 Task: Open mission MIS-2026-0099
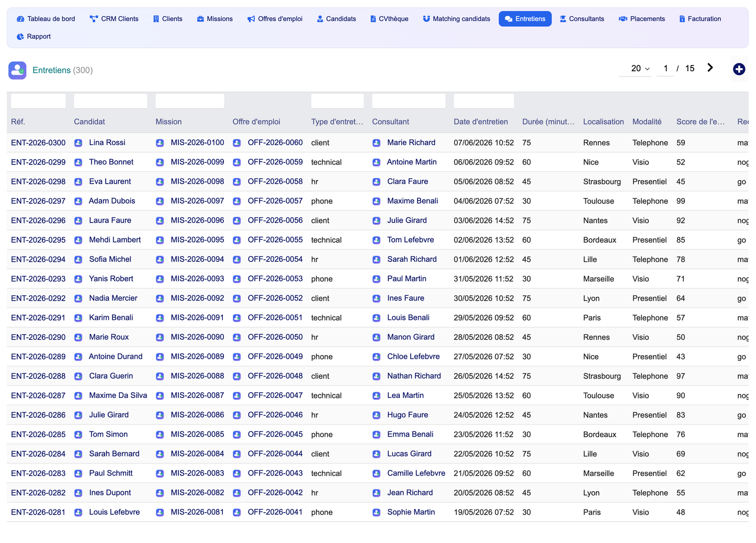click(197, 162)
